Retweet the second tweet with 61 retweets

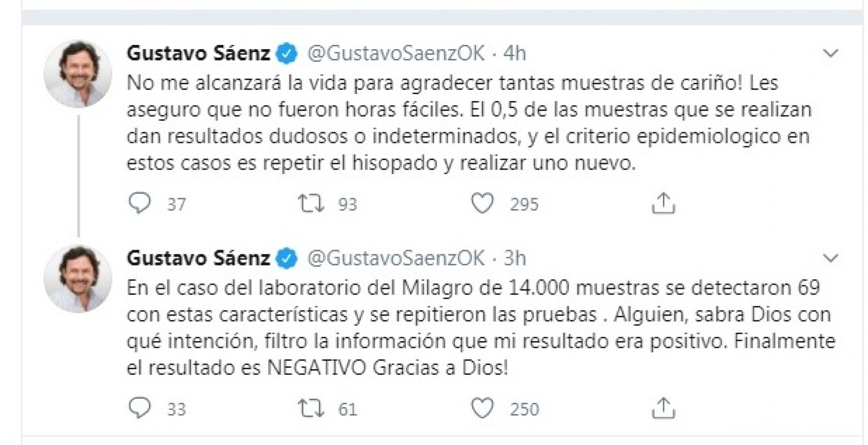tap(311, 408)
